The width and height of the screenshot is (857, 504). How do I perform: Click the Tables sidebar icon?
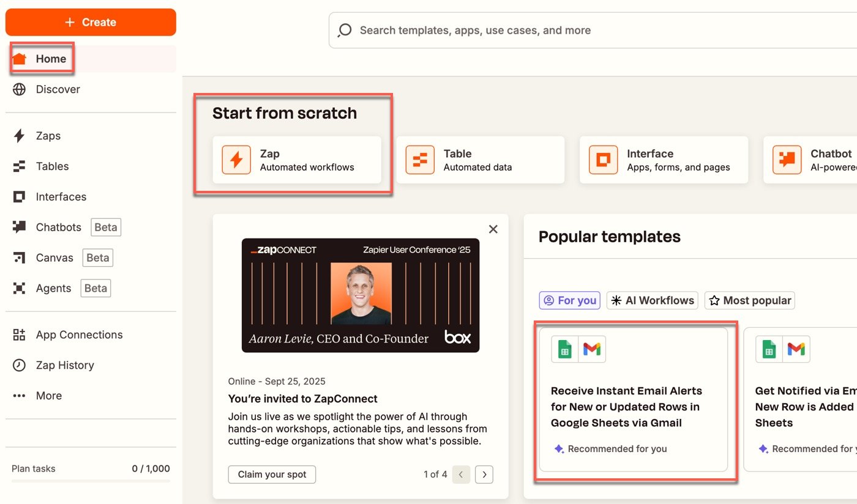(20, 166)
